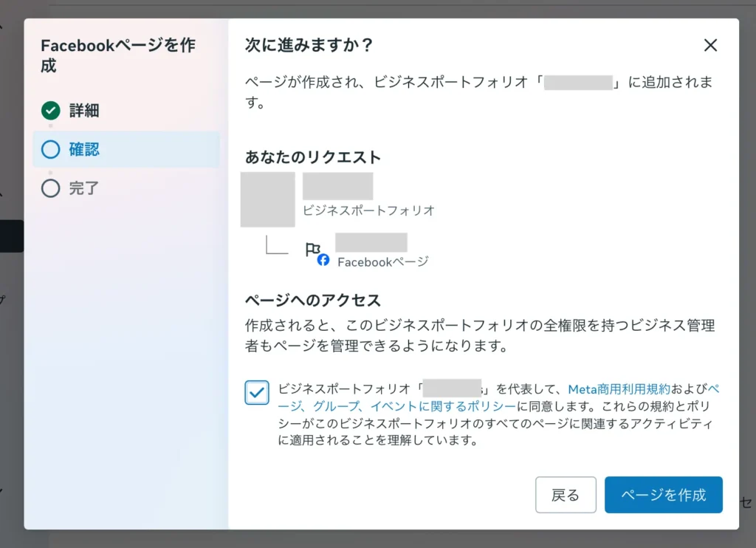
Task: Select the 完了 step label
Action: click(84, 188)
